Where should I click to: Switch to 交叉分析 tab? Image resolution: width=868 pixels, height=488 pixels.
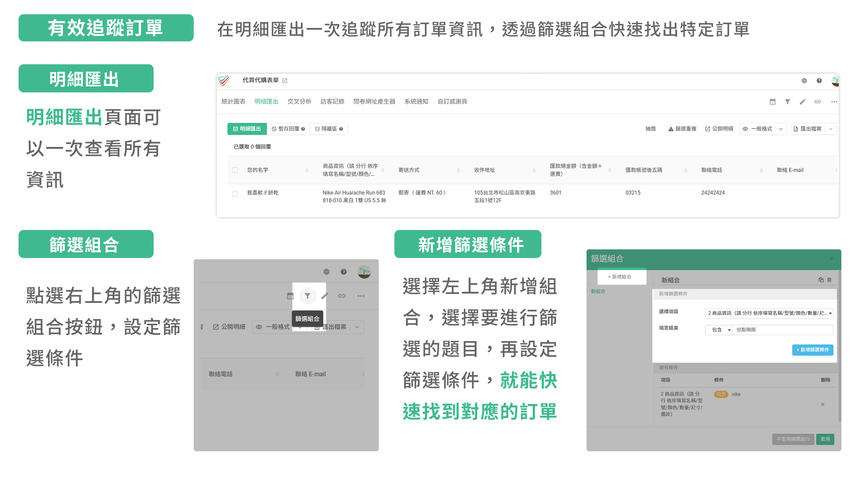299,102
